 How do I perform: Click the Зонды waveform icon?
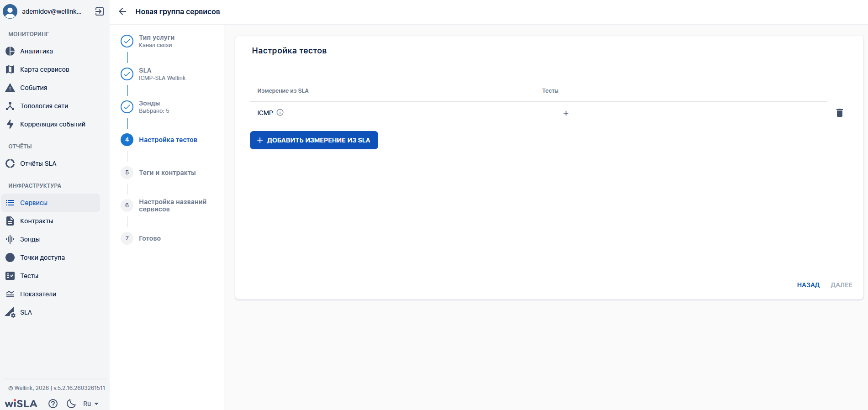[x=10, y=239]
